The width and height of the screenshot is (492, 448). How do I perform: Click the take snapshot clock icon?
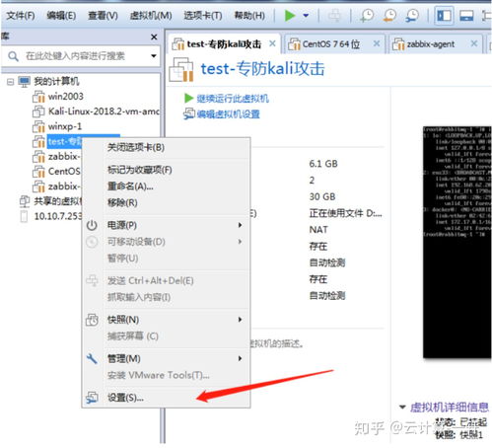coord(367,16)
